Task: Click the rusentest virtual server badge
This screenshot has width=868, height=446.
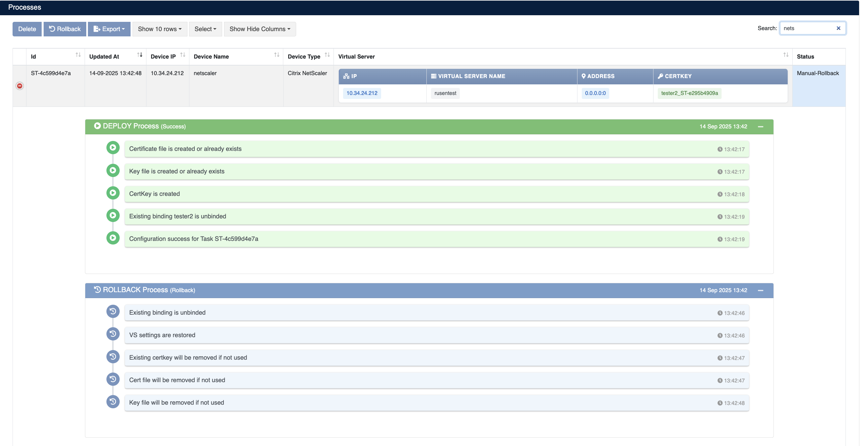Action: [445, 93]
